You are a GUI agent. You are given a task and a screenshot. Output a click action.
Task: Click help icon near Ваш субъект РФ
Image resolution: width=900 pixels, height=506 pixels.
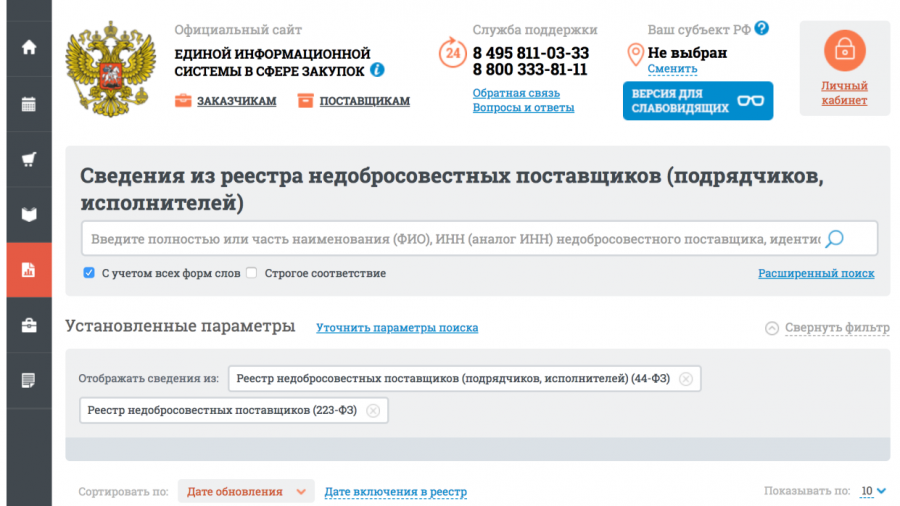762,29
